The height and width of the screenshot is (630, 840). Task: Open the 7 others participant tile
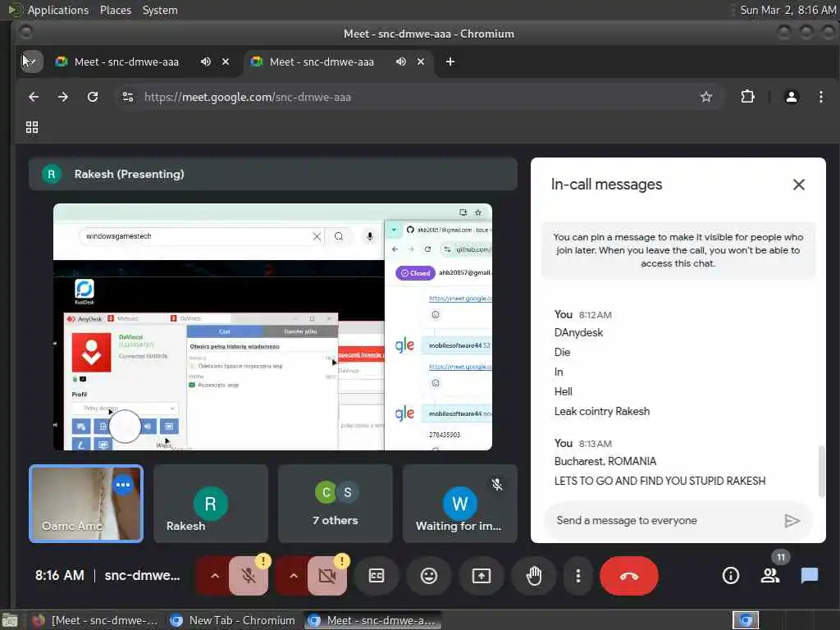[336, 504]
